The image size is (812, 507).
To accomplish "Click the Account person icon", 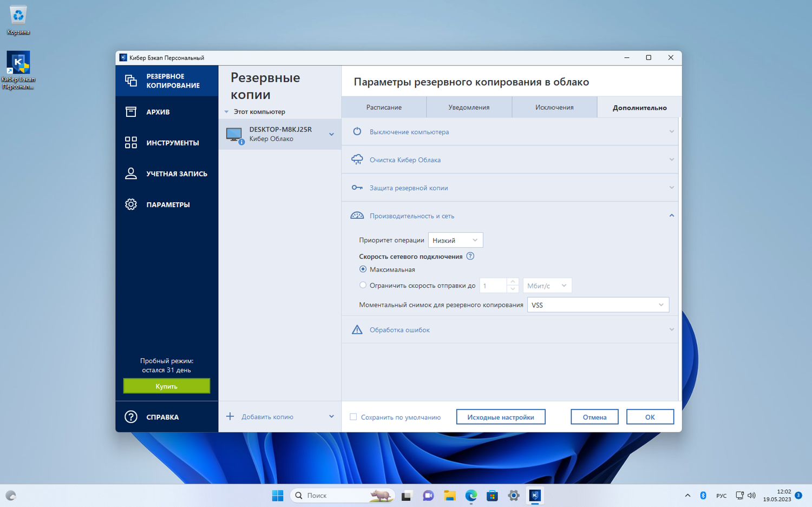I will tap(131, 173).
